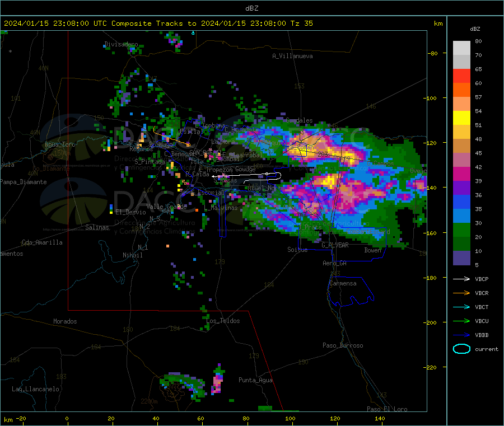Click the El_Desvio map label
The image size is (504, 426).
[130, 212]
